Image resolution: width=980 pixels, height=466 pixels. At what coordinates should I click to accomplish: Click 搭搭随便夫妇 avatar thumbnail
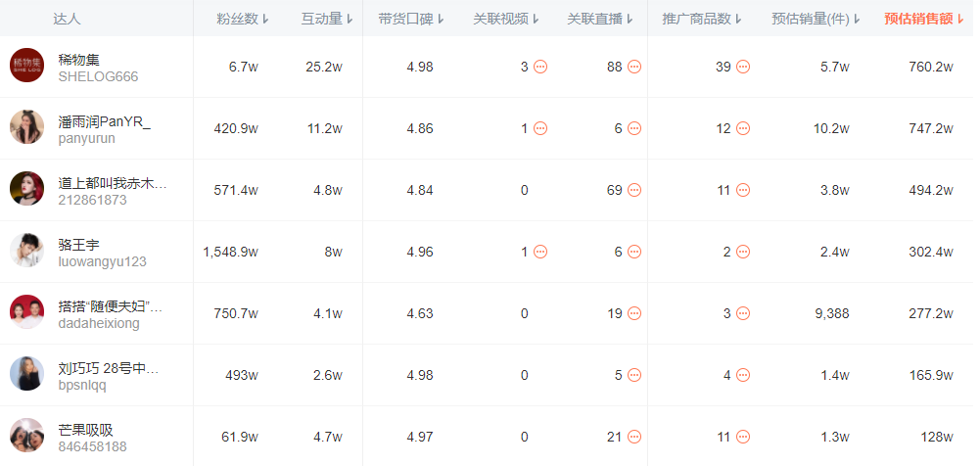[x=27, y=313]
